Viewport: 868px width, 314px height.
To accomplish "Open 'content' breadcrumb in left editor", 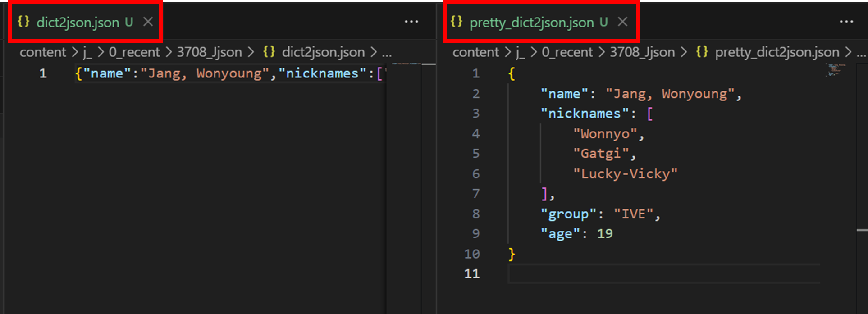I will 43,52.
